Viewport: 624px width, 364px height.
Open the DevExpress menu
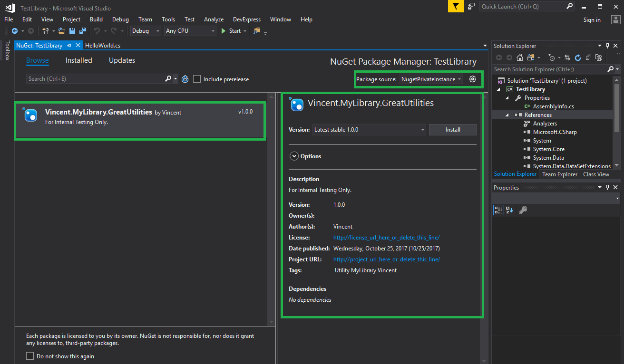click(x=246, y=19)
